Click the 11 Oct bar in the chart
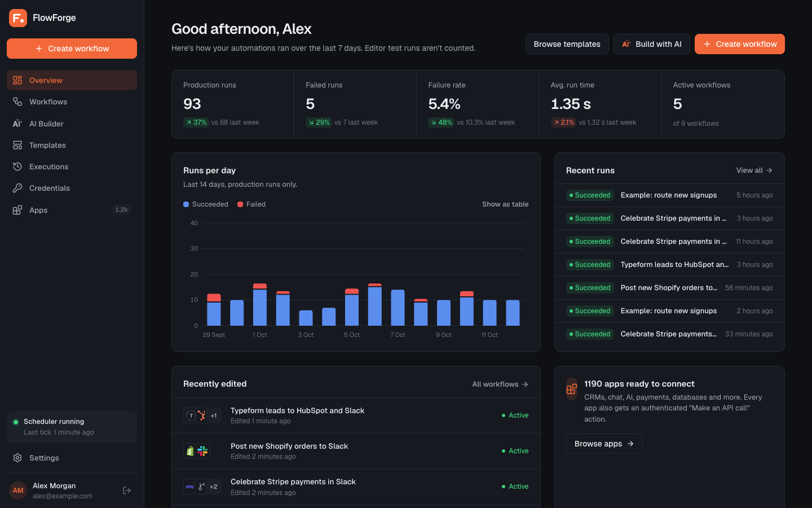The height and width of the screenshot is (508, 812). 489,313
